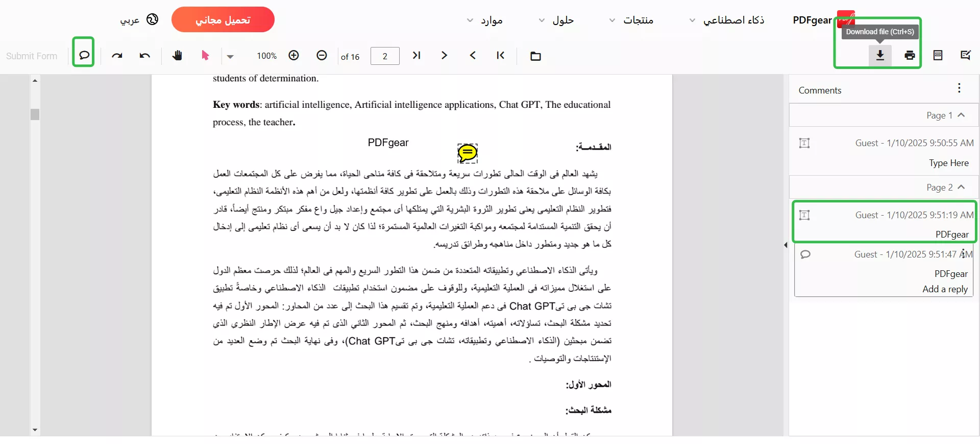Screen dimensions: 980x444
Task: Expand the ذكاء اصطناعي menu
Action: click(727, 20)
